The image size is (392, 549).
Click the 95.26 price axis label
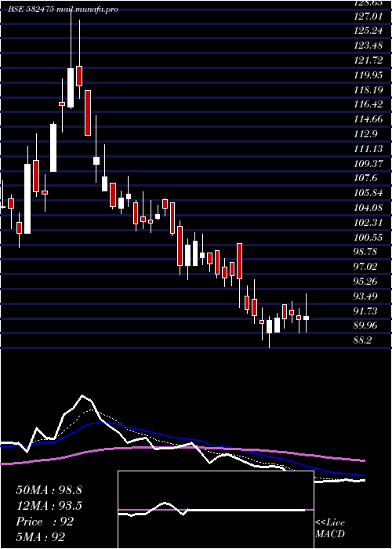[366, 282]
